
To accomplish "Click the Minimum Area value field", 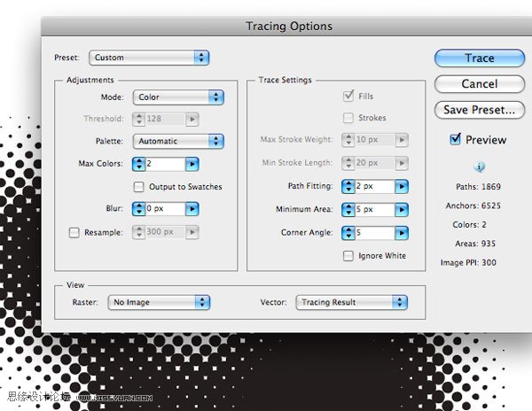I will [x=375, y=210].
